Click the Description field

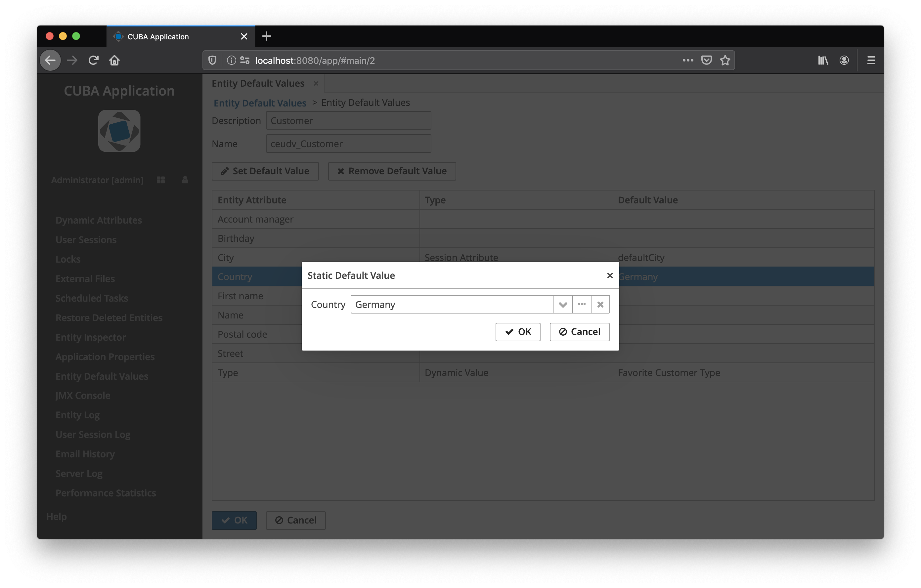click(348, 120)
